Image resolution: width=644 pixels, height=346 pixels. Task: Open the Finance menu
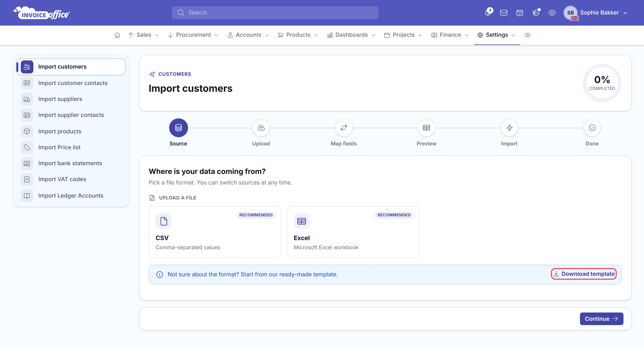(x=450, y=35)
